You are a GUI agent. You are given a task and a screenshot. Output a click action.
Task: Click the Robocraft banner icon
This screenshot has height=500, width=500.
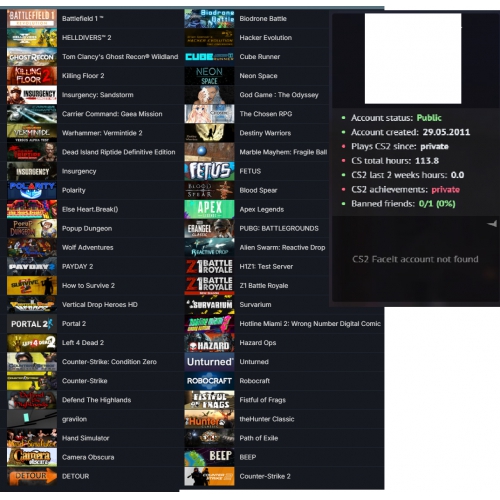[209, 381]
